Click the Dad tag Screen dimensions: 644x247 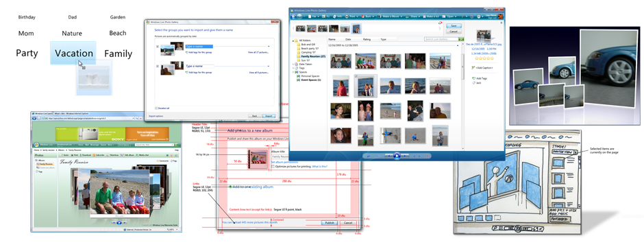(73, 17)
